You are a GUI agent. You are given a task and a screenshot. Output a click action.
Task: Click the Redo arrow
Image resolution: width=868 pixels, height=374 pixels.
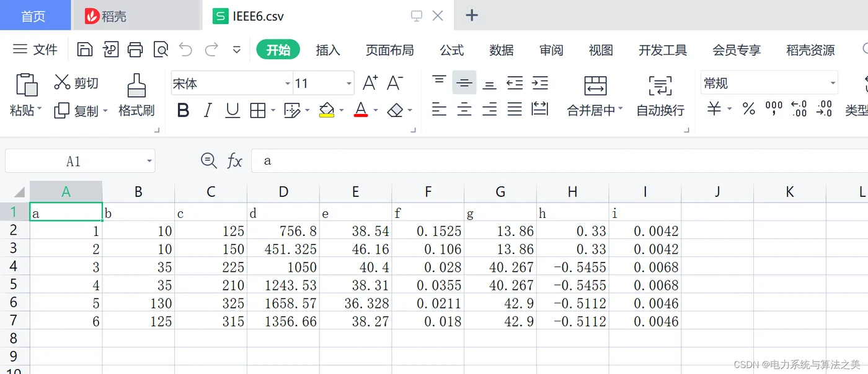point(211,50)
